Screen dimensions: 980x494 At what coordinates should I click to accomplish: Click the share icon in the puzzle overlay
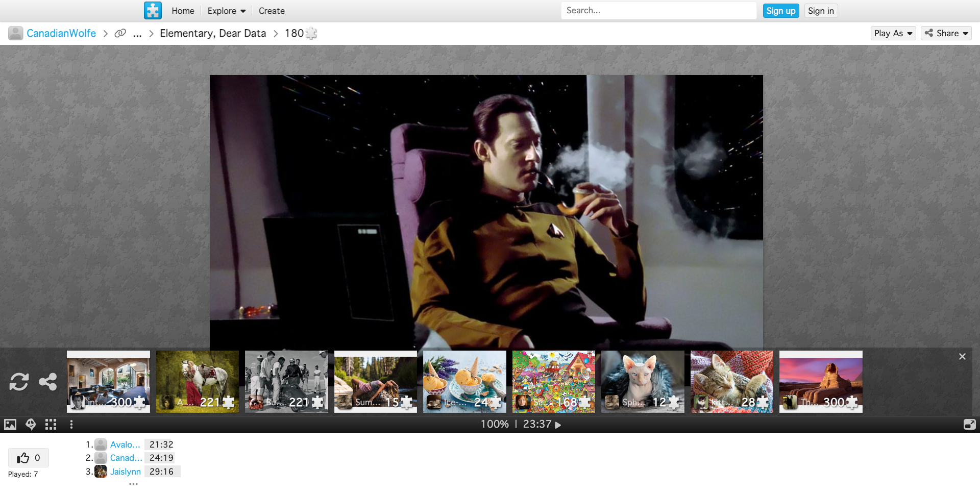point(48,382)
